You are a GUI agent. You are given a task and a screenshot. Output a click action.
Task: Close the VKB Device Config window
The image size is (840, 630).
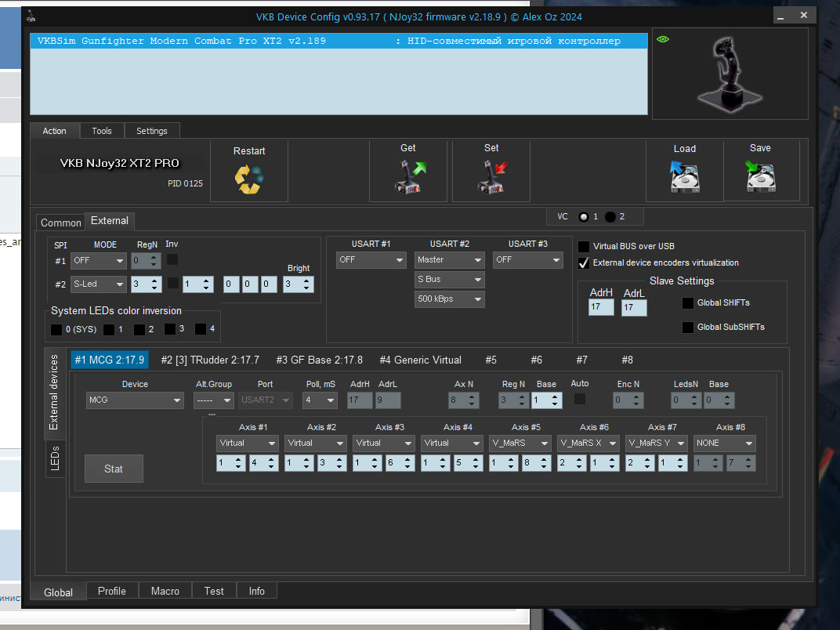804,16
